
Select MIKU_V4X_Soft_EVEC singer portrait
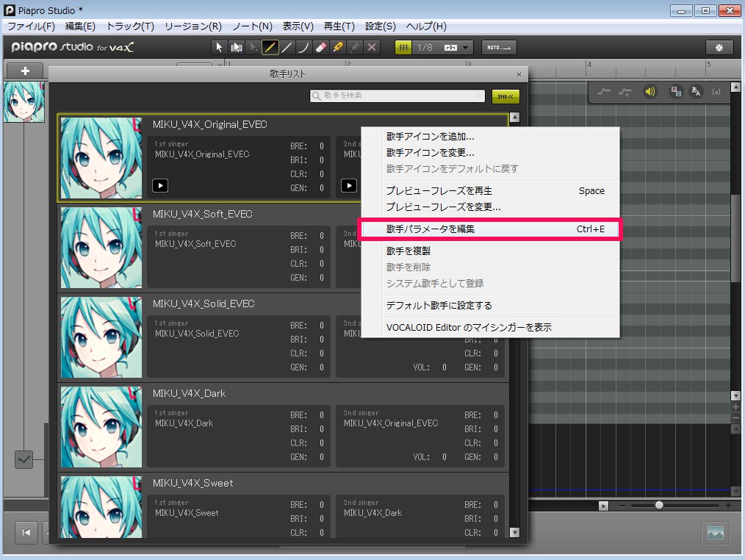pos(101,247)
